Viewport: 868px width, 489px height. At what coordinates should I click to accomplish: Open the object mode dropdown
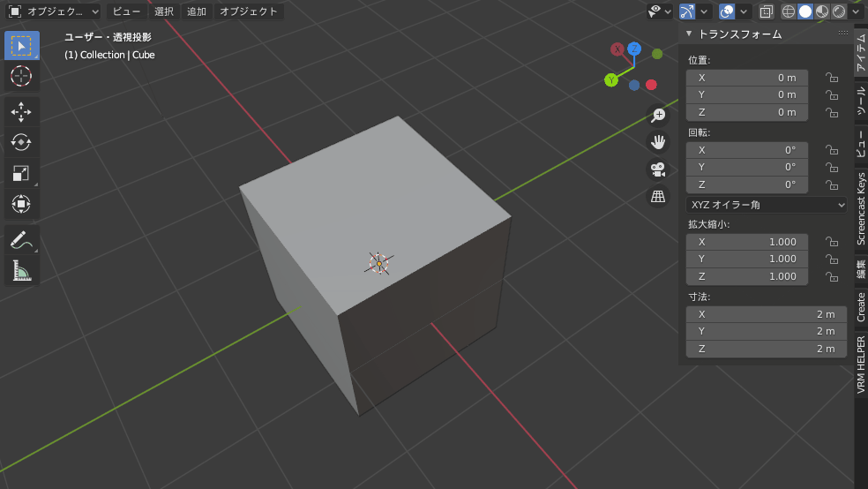coord(55,11)
